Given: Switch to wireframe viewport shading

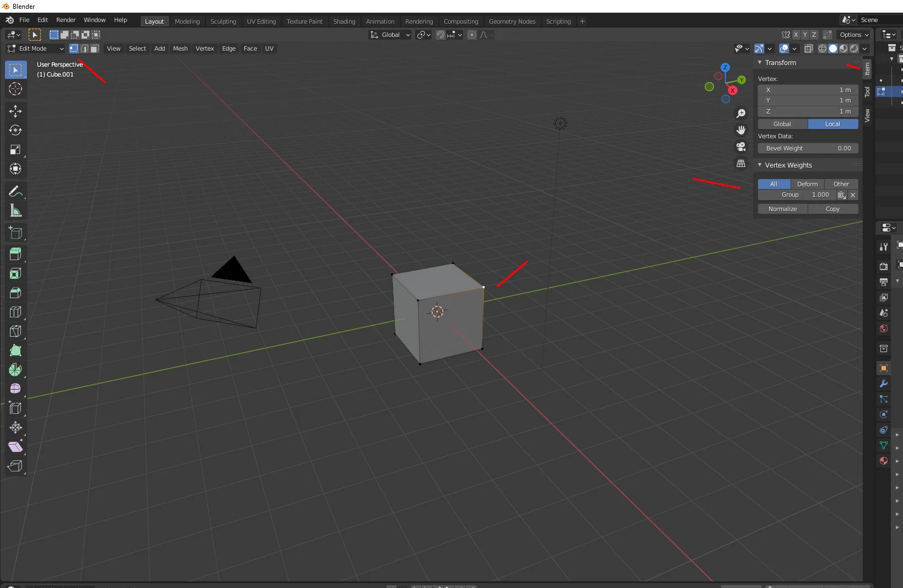Looking at the screenshot, I should 823,48.
